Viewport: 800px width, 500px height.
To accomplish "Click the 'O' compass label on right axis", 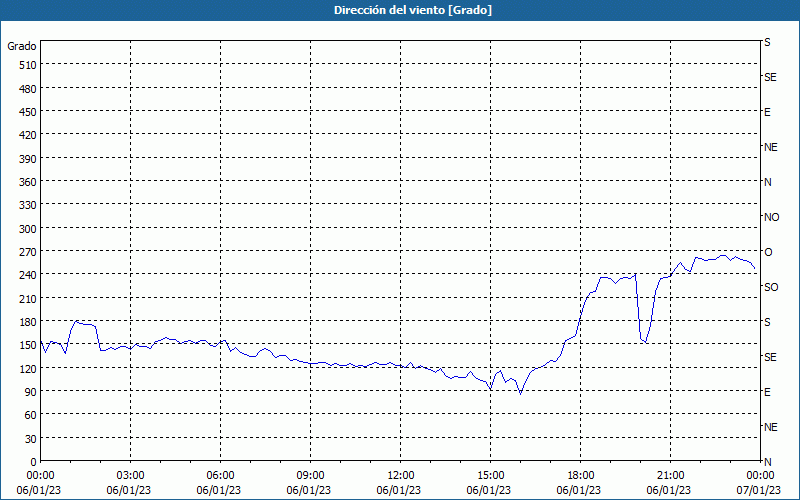I will pyautogui.click(x=768, y=252).
